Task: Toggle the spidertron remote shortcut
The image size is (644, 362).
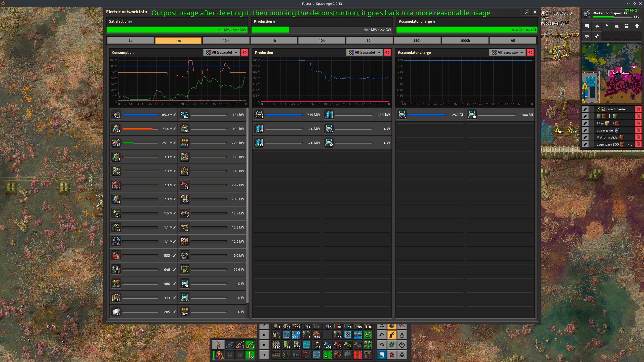Action: click(402, 355)
